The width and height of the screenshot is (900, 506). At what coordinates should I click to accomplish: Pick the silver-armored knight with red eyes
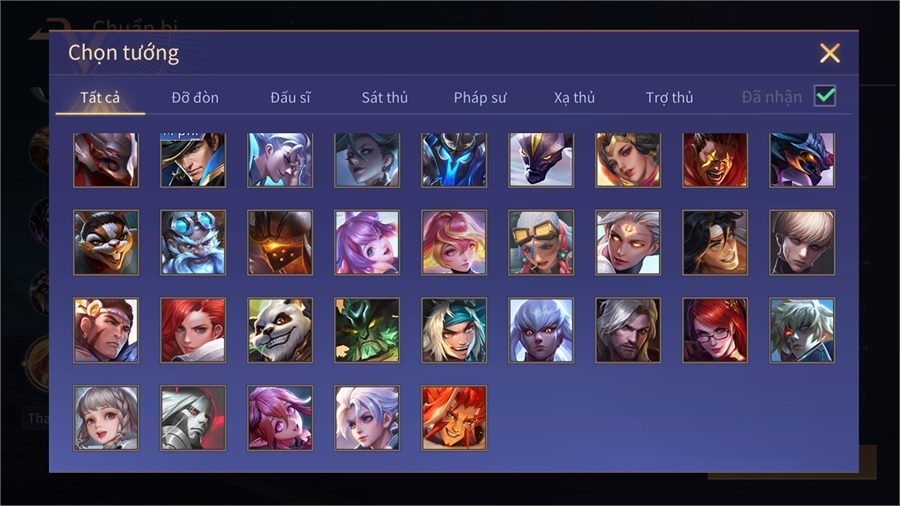click(x=193, y=418)
